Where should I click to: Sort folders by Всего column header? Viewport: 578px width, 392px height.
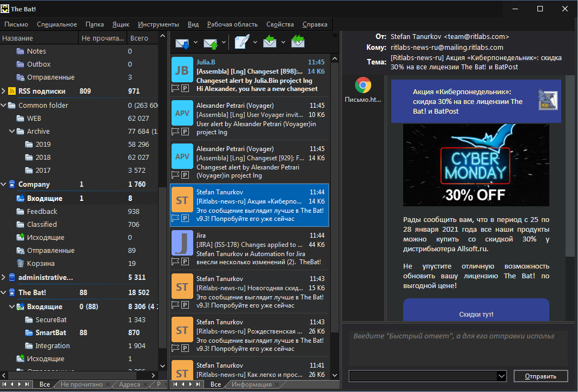coord(142,38)
